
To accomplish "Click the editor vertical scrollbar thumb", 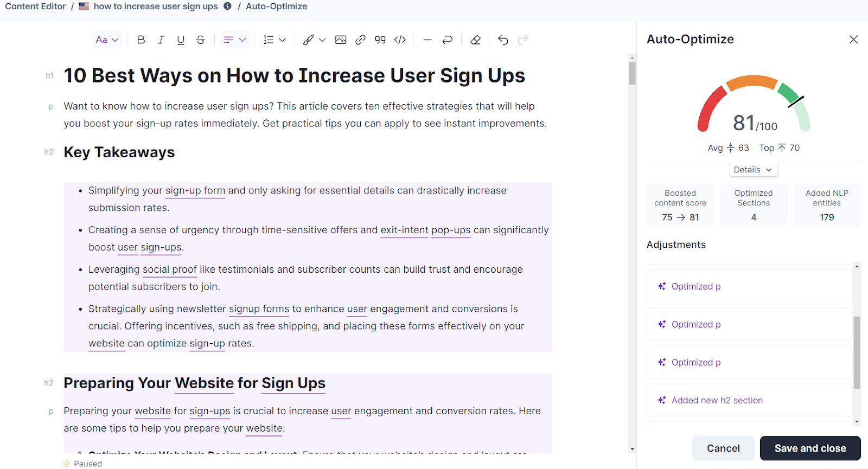I will pyautogui.click(x=632, y=73).
